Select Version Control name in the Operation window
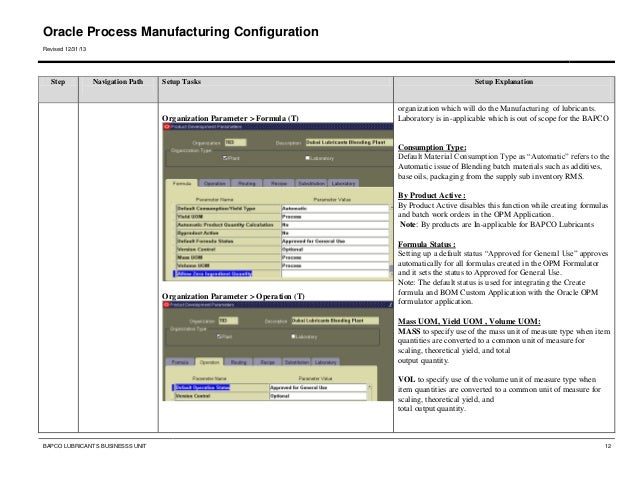This screenshot has height=493, width=638. pyautogui.click(x=222, y=396)
